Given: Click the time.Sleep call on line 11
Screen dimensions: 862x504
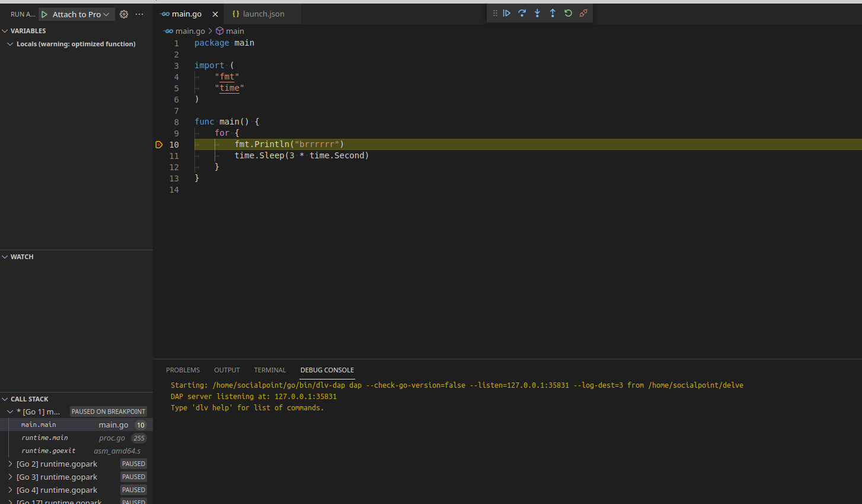Looking at the screenshot, I should (x=302, y=155).
